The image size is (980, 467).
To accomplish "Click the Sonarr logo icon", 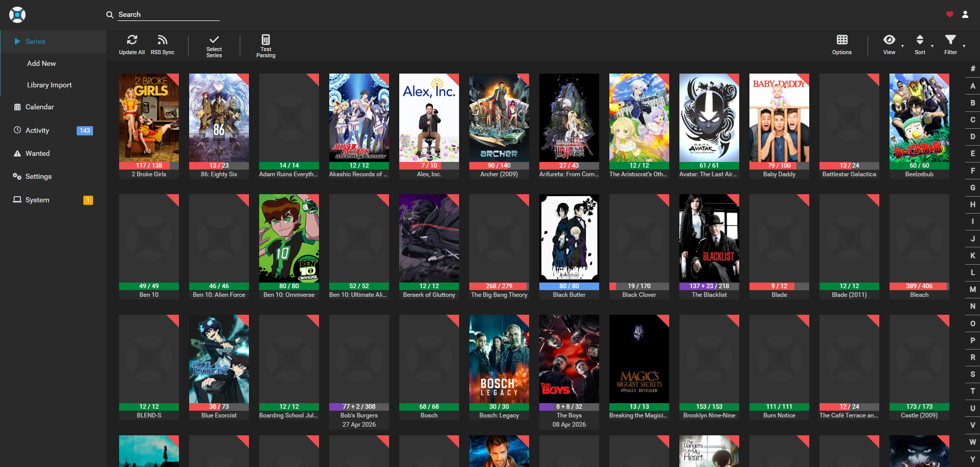I will 17,15.
